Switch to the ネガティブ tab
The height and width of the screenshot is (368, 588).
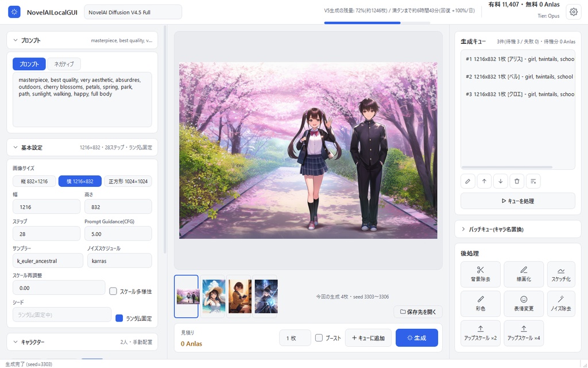64,64
